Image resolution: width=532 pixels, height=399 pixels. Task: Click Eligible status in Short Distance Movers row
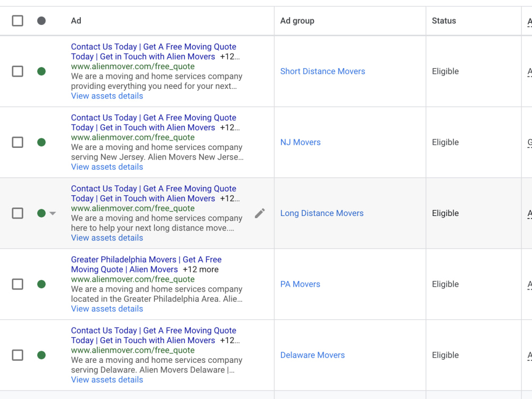[445, 71]
